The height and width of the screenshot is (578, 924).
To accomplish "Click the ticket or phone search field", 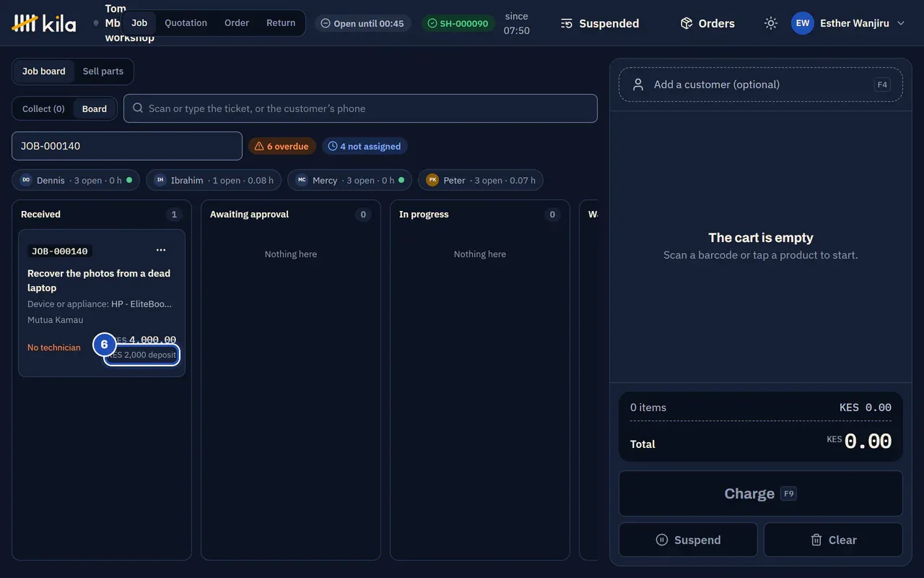I will point(360,108).
